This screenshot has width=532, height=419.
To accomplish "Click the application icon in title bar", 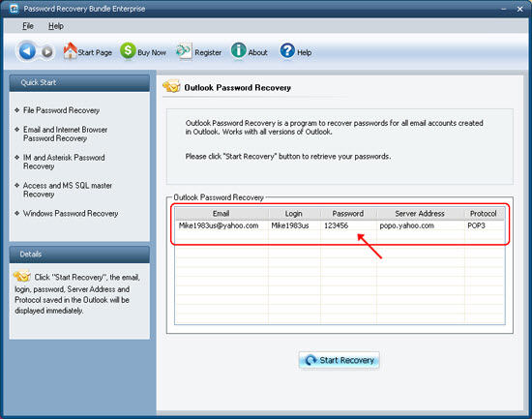I will point(15,9).
